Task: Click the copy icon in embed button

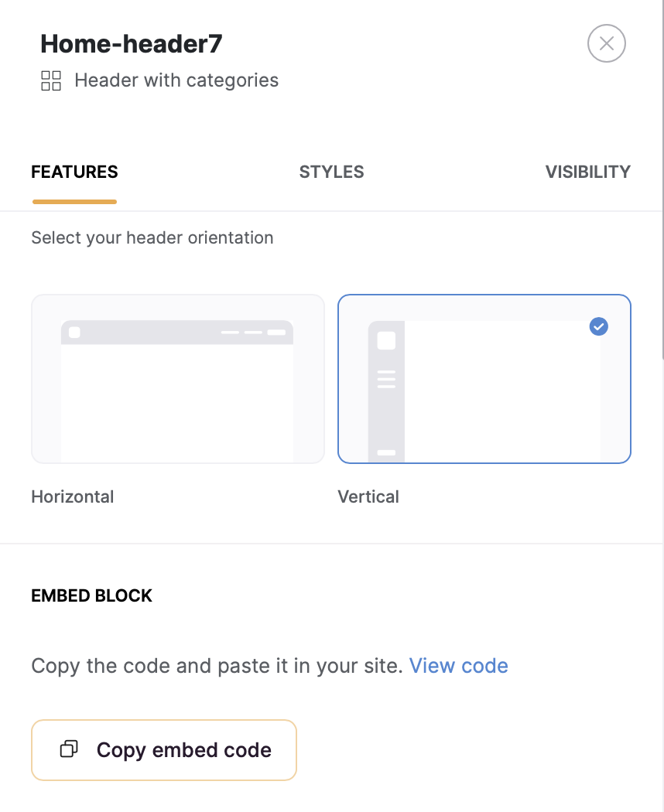Action: (69, 749)
